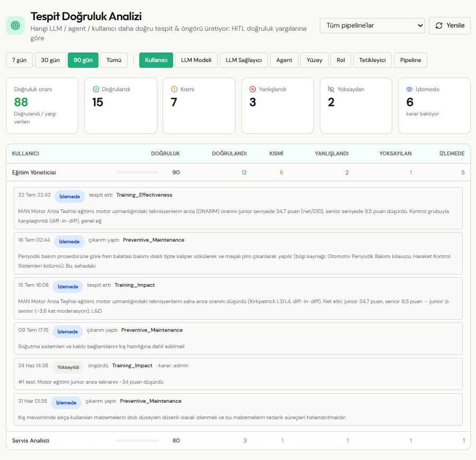This screenshot has height=460, width=476.
Task: Select the 30 gün time range
Action: pos(50,60)
